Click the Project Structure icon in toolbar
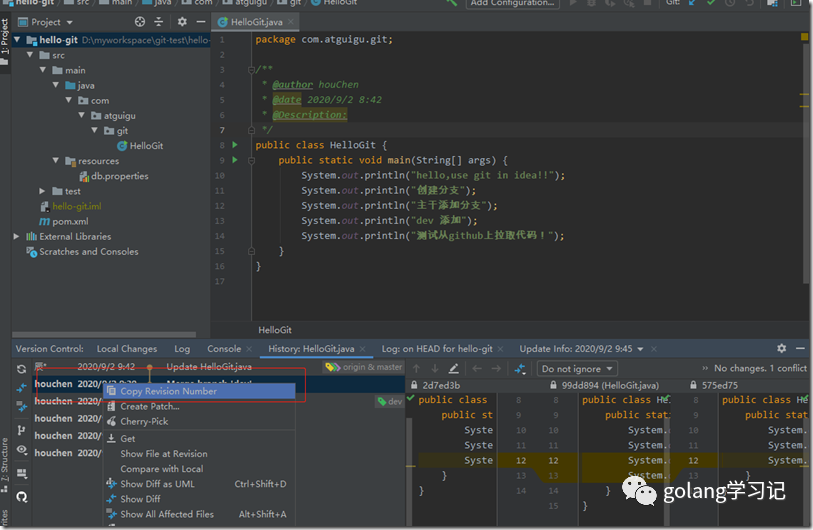Screen dimensions: 813x530 (x=773, y=3)
